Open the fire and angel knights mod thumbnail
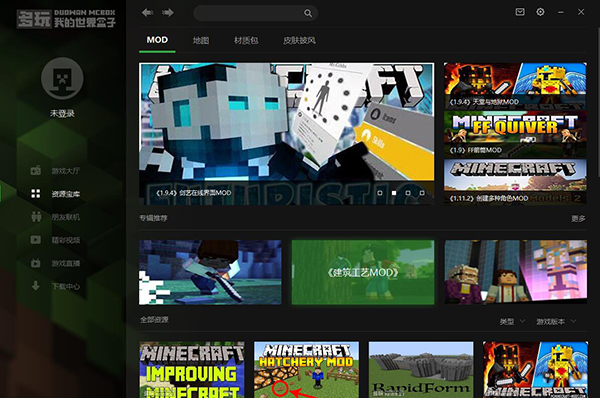The height and width of the screenshot is (398, 600). coord(535,370)
